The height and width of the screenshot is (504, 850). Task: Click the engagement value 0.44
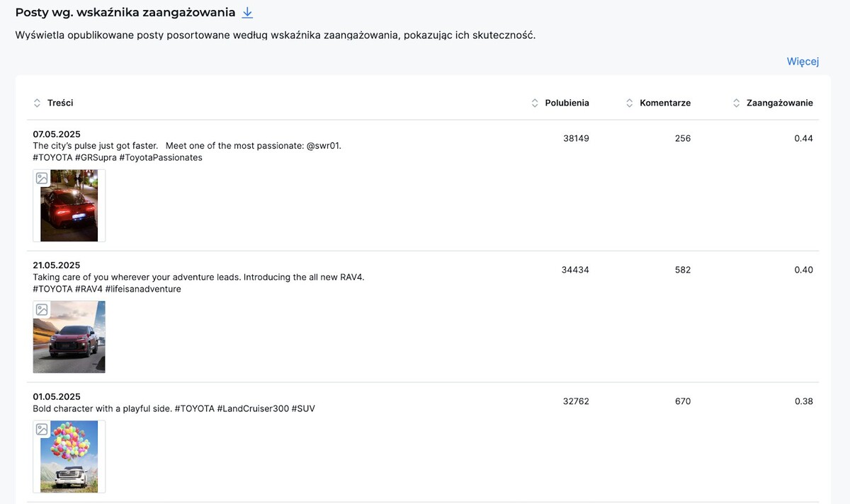click(804, 139)
